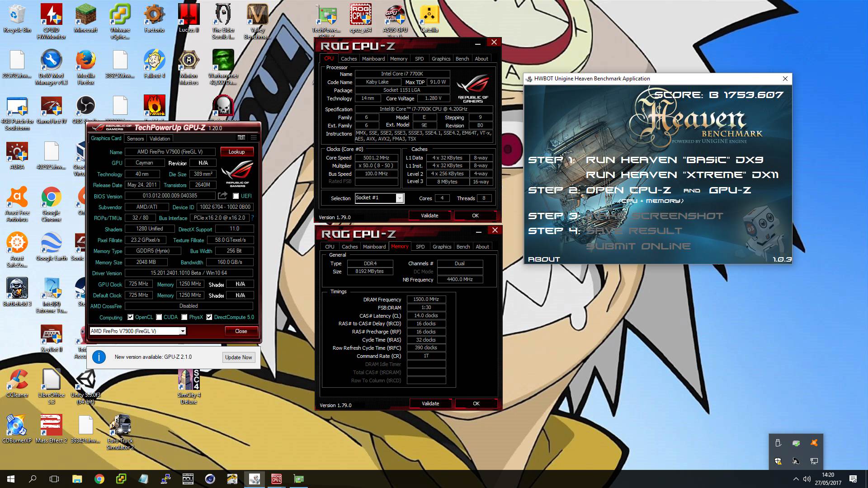This screenshot has width=868, height=488.
Task: Open Google Chrome desktop shortcut
Action: [x=51, y=204]
